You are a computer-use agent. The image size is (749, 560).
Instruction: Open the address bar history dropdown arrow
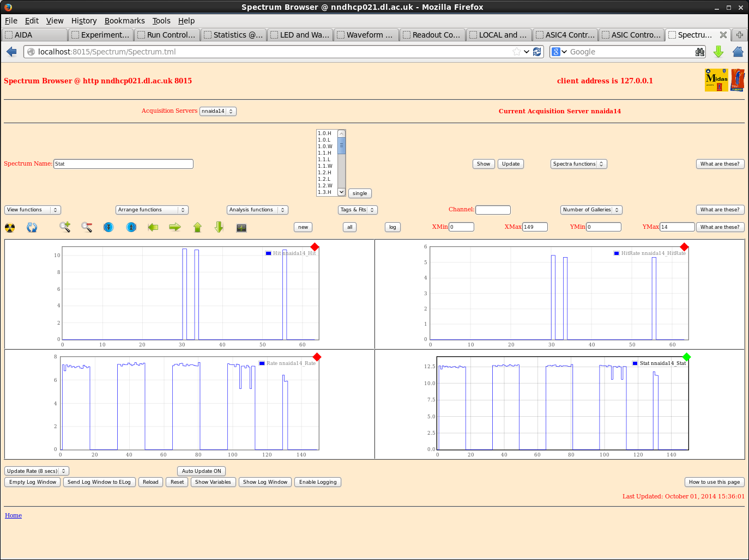527,52
